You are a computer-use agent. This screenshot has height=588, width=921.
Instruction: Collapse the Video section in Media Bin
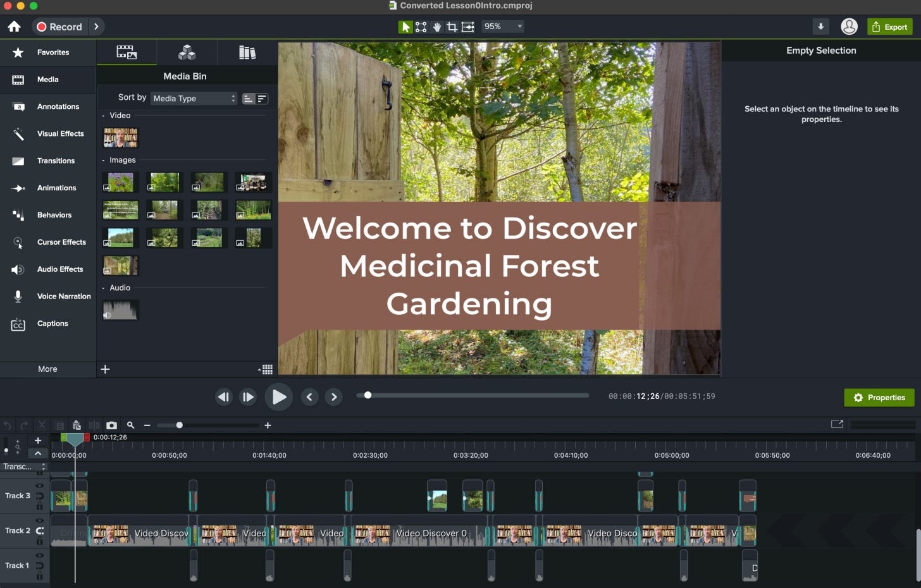tap(103, 116)
